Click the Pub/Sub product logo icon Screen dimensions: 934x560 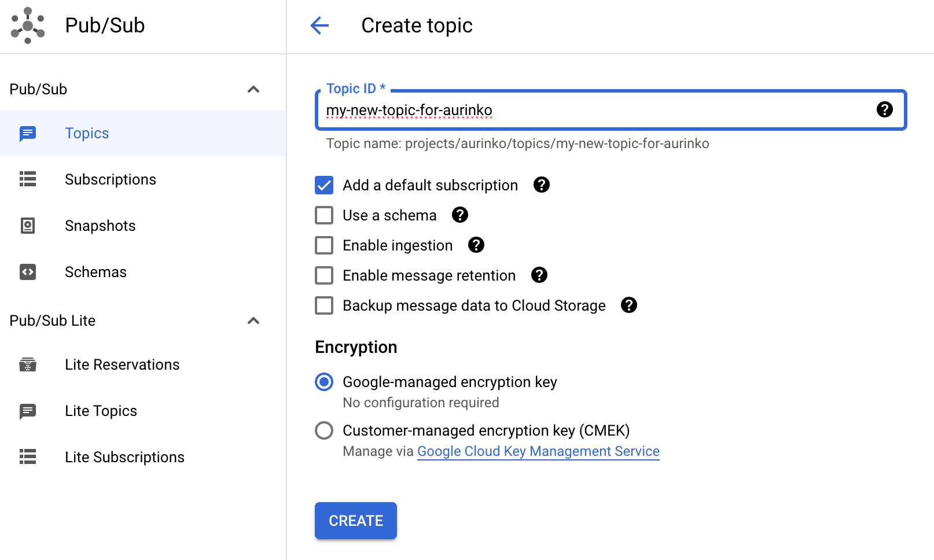point(28,25)
